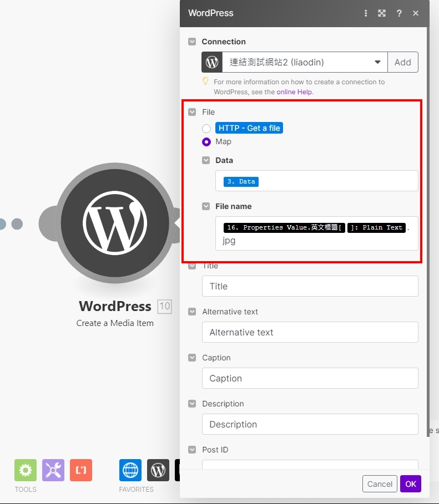Click the module number badge 10
439x504 pixels.
(x=164, y=306)
